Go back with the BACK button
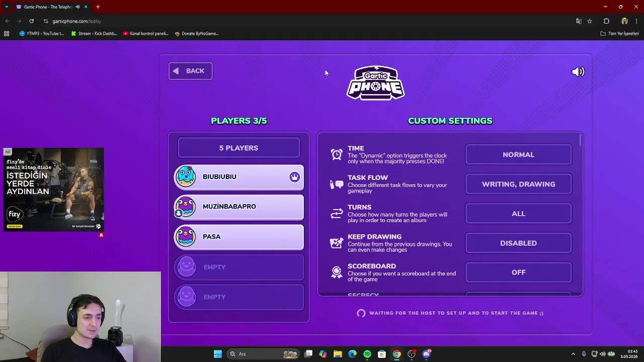This screenshot has height=362, width=644. coord(190,71)
